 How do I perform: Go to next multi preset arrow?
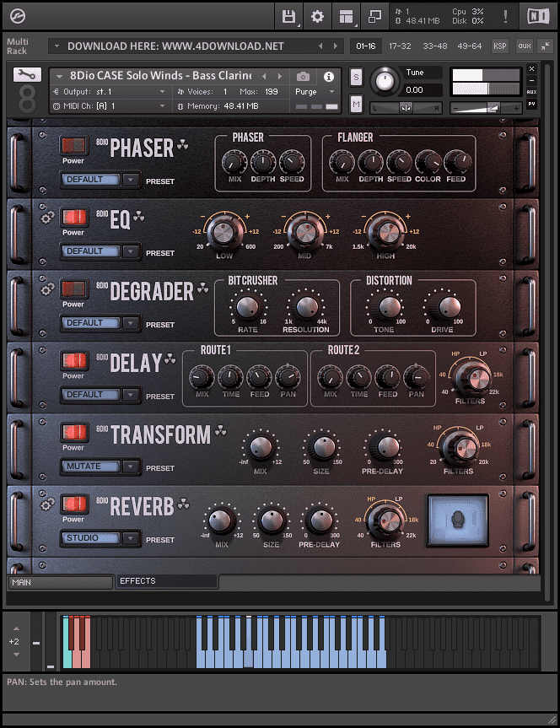pyautogui.click(x=336, y=46)
